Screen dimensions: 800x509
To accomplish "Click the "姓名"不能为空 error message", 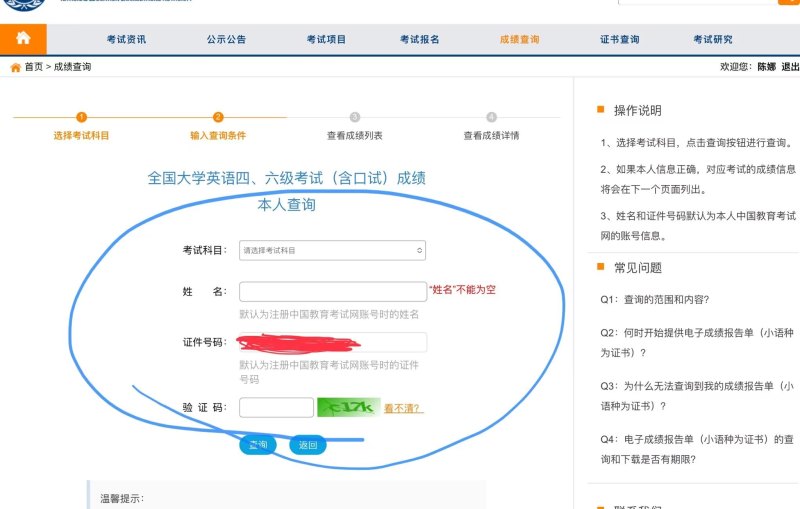I will pyautogui.click(x=462, y=290).
